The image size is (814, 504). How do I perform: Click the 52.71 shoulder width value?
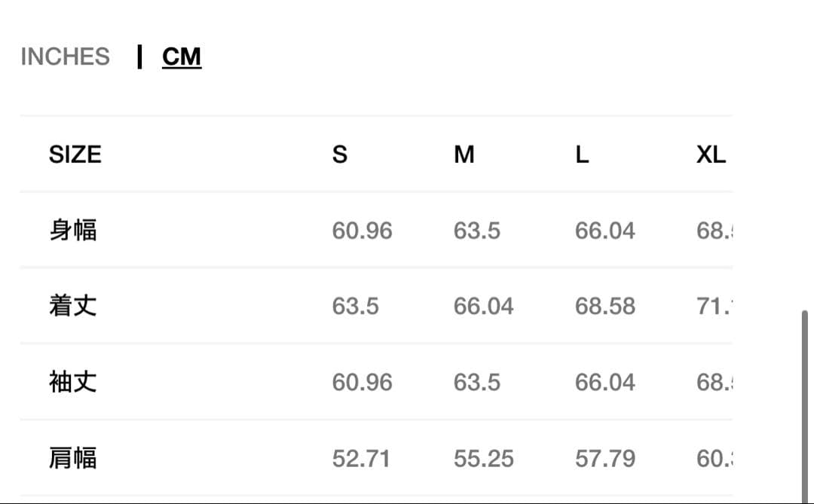361,458
